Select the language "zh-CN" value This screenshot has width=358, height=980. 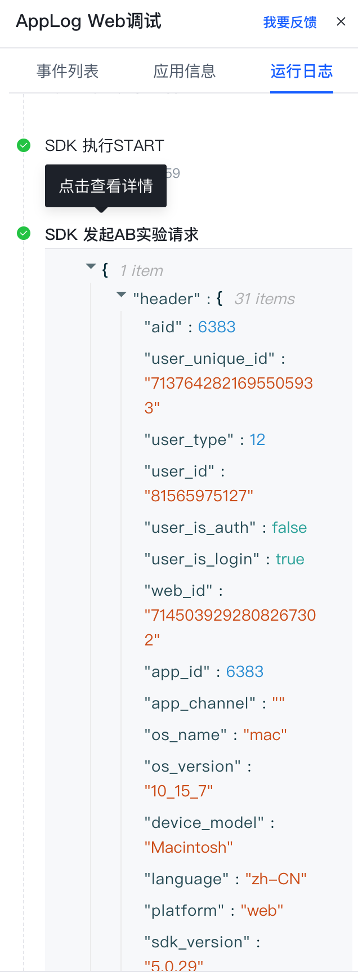(276, 879)
